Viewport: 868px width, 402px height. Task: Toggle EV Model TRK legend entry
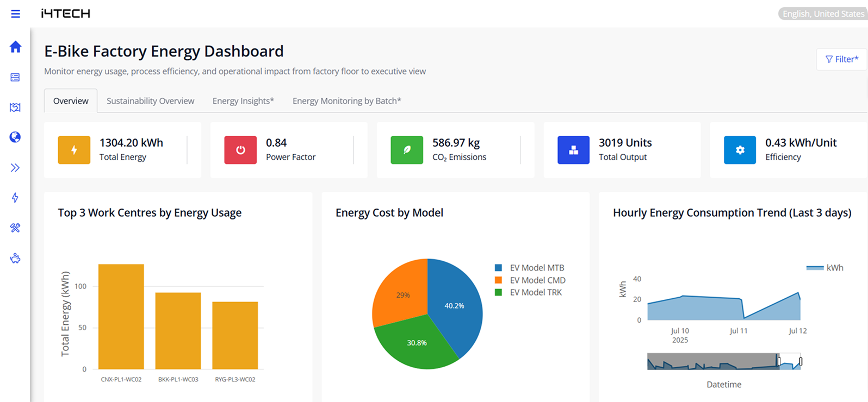point(535,292)
